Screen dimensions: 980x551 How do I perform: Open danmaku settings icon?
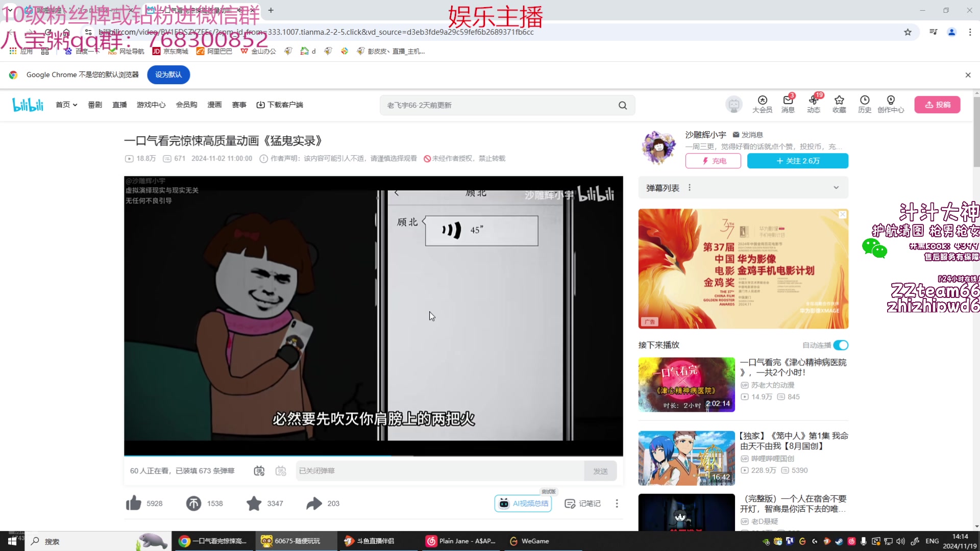coord(281,471)
